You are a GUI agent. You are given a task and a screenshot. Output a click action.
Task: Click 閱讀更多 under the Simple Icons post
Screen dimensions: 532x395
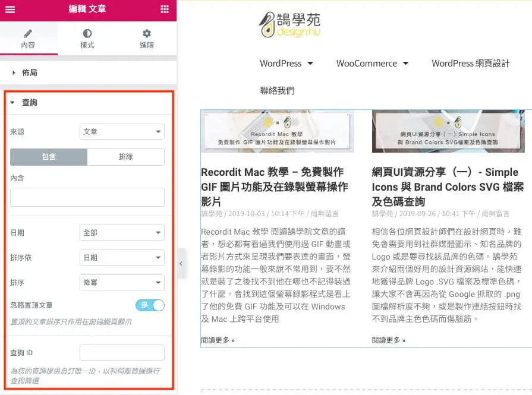pos(389,340)
